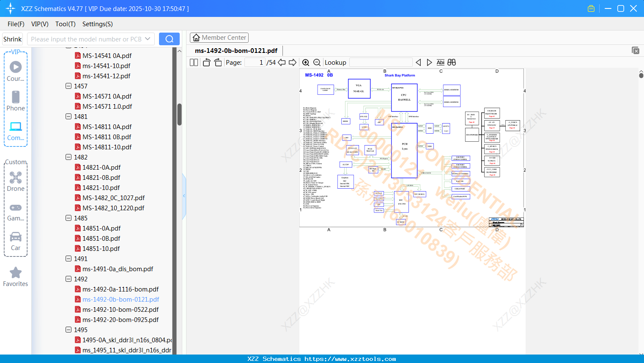Open ms-1492-20-bom-0925.pdf
The image size is (644, 363).
121,319
